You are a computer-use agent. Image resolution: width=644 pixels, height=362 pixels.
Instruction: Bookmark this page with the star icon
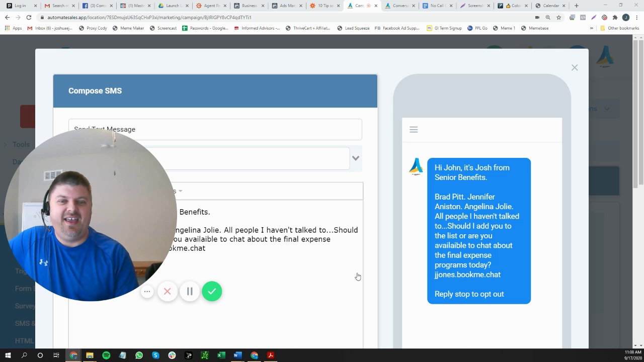(x=558, y=17)
